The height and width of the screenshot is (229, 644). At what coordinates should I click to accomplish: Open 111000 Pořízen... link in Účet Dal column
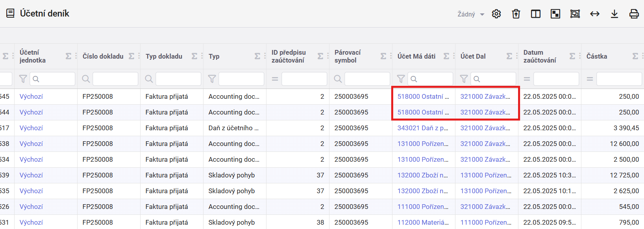pyautogui.click(x=486, y=222)
